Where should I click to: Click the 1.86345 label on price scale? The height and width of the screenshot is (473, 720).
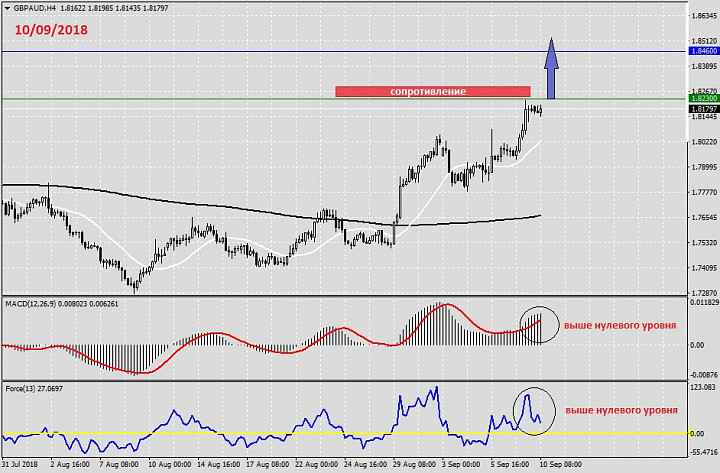(703, 16)
